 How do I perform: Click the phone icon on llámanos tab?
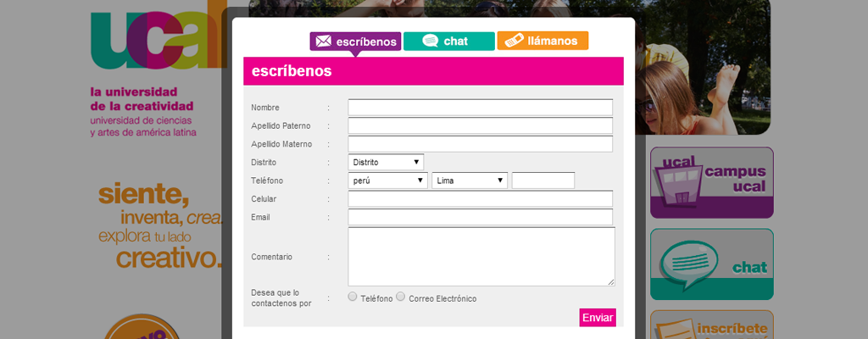click(513, 41)
